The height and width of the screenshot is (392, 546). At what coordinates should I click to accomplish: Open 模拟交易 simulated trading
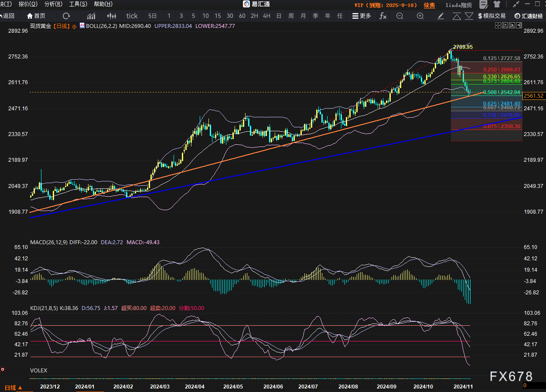[x=492, y=16]
